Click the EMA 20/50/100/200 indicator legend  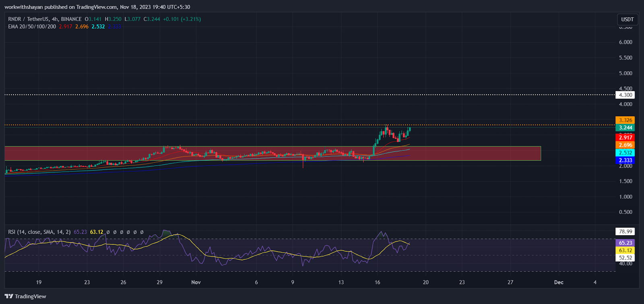(32, 27)
